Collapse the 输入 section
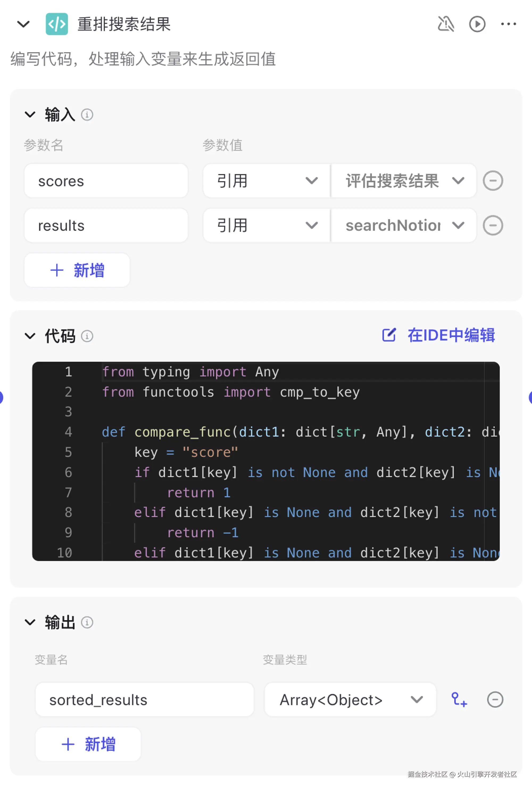Image resolution: width=532 pixels, height=793 pixels. [30, 115]
